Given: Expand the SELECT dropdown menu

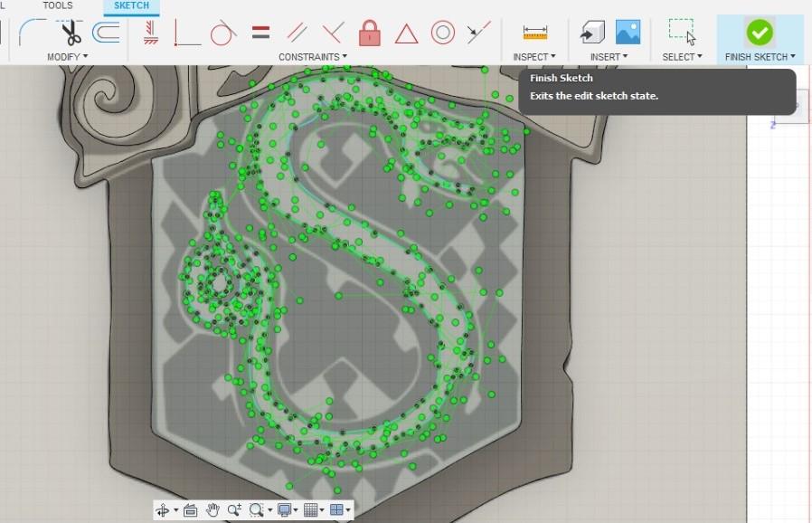Looking at the screenshot, I should click(x=682, y=57).
